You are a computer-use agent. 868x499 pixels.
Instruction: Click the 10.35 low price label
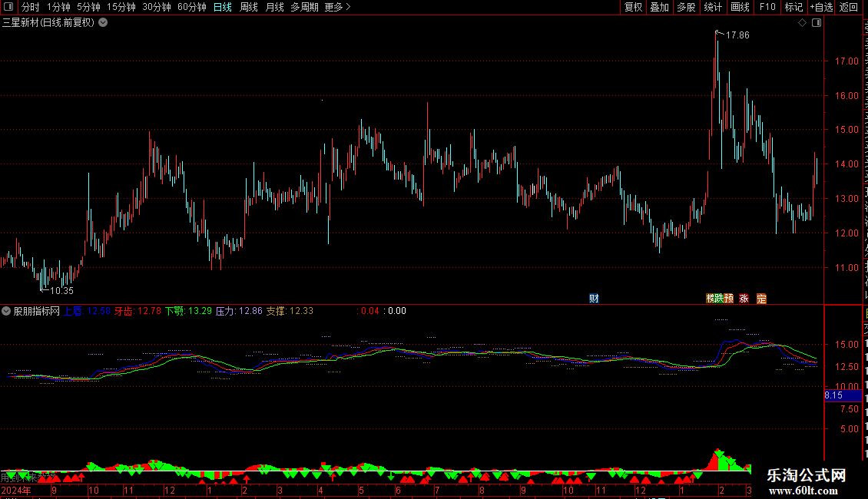click(61, 291)
